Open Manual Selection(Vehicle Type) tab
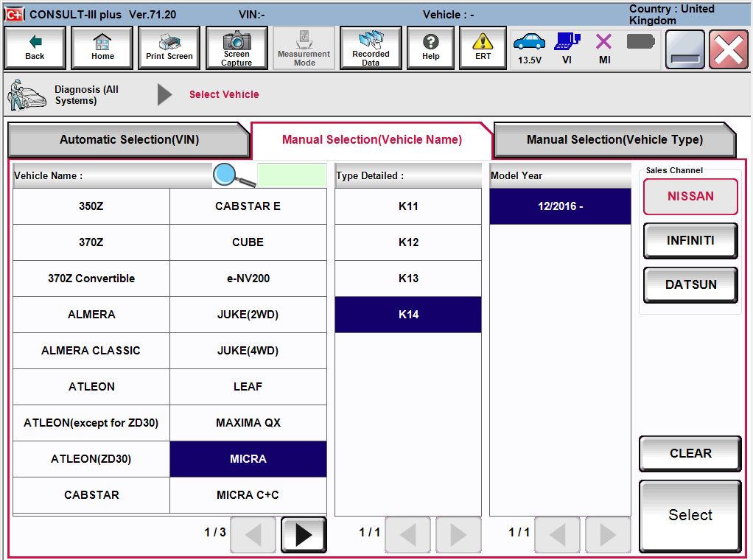Viewport: 753px width, 560px height. click(x=614, y=140)
